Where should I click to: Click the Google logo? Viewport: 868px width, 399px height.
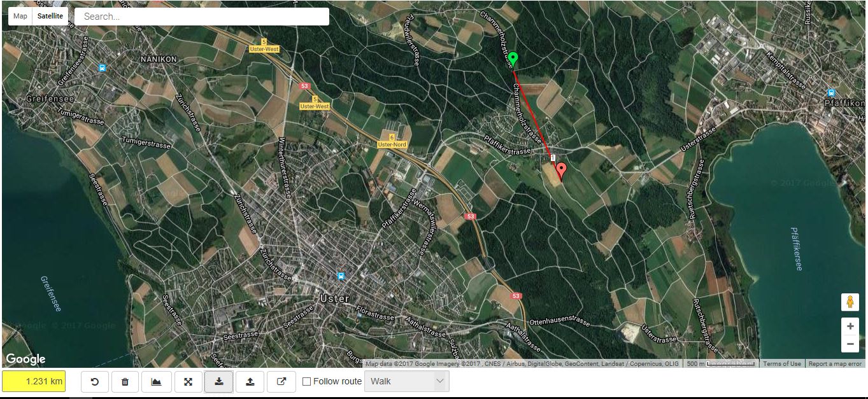[x=25, y=360]
